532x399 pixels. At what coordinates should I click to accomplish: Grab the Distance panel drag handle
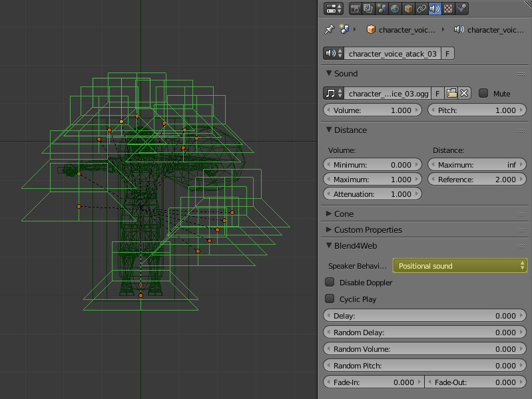click(x=521, y=130)
